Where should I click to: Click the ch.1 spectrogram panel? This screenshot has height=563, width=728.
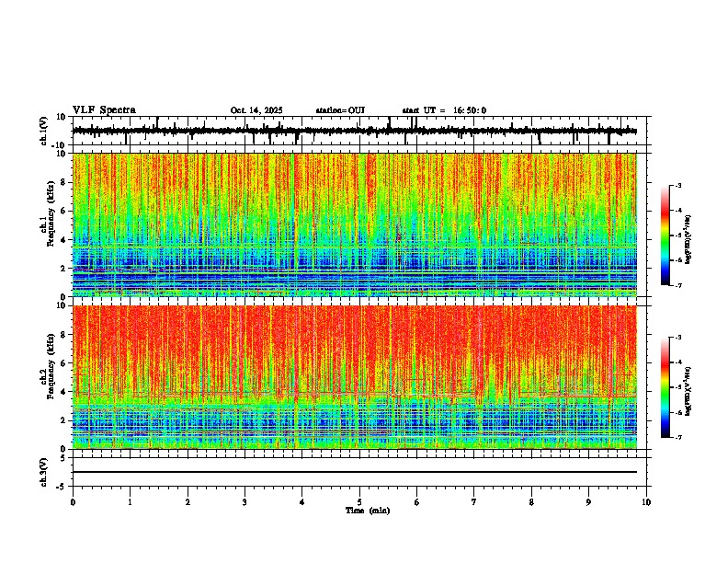point(355,224)
